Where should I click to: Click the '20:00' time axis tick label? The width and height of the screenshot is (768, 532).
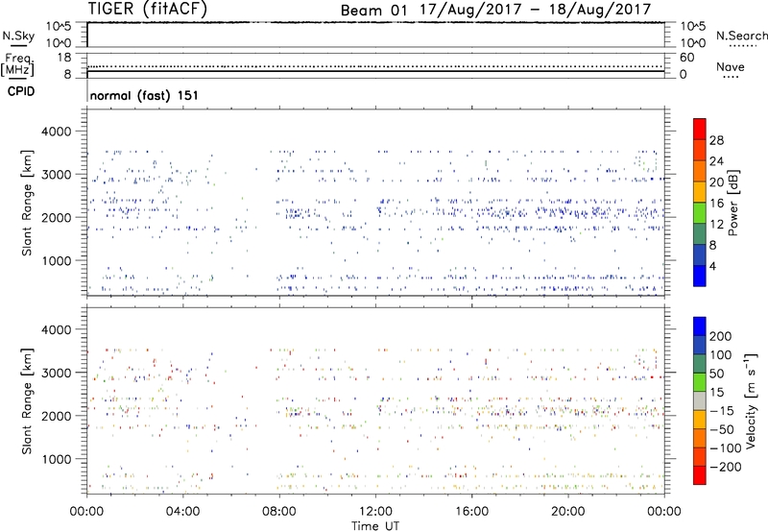pyautogui.click(x=568, y=512)
